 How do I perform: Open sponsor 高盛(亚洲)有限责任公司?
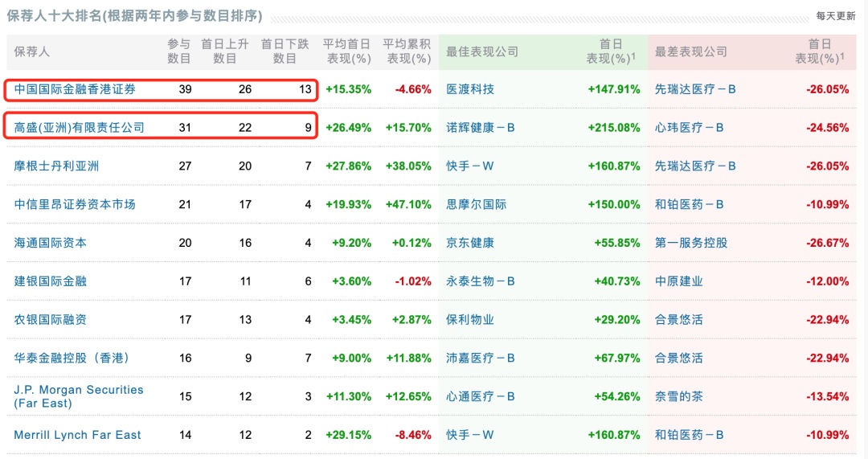pos(79,127)
